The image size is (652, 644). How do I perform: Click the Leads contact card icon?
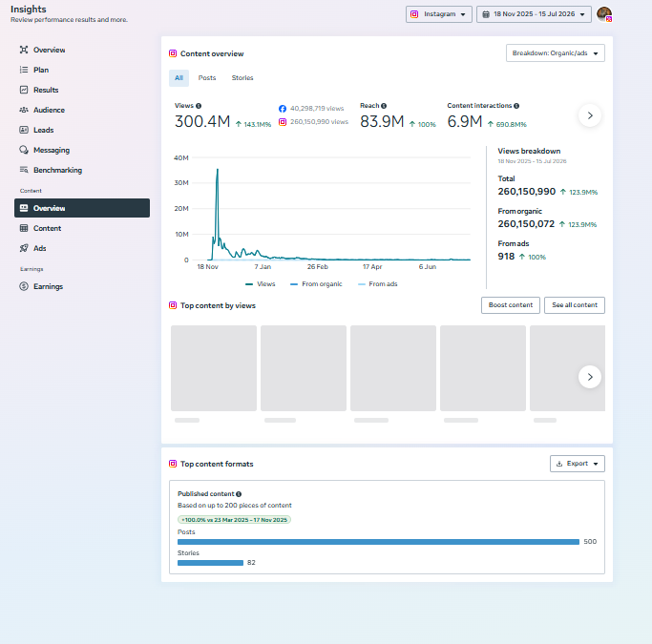pos(24,130)
